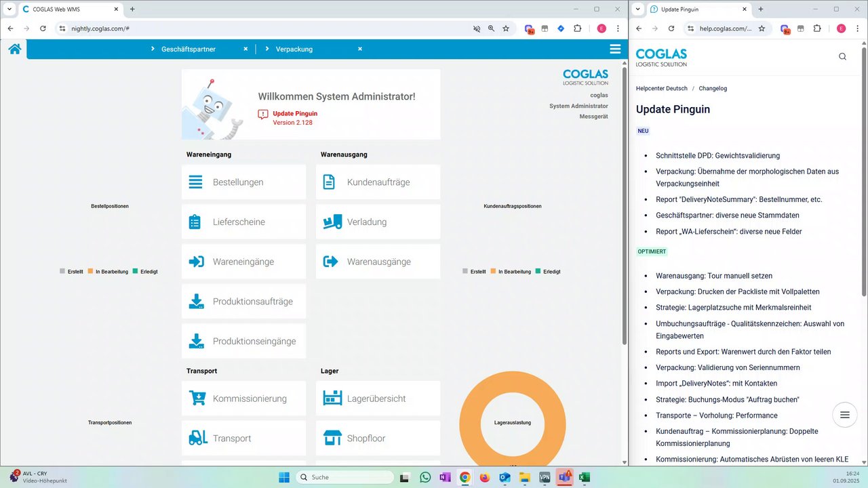This screenshot has height=488, width=868.
Task: Open the WhatsApp taskbar icon
Action: pyautogui.click(x=425, y=477)
